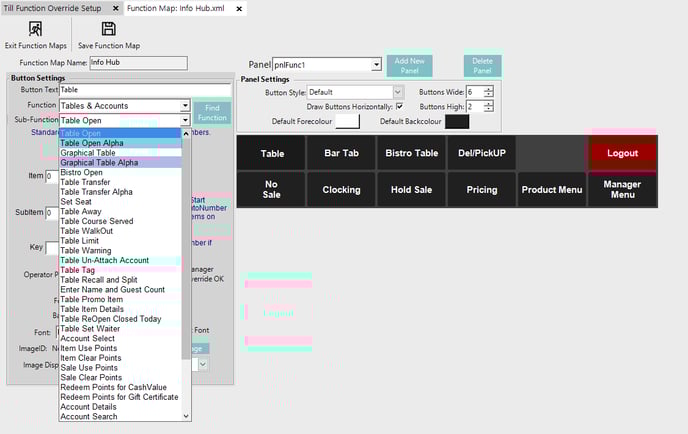688x434 pixels.
Task: Select the Manager Menu panel button
Action: tap(622, 190)
